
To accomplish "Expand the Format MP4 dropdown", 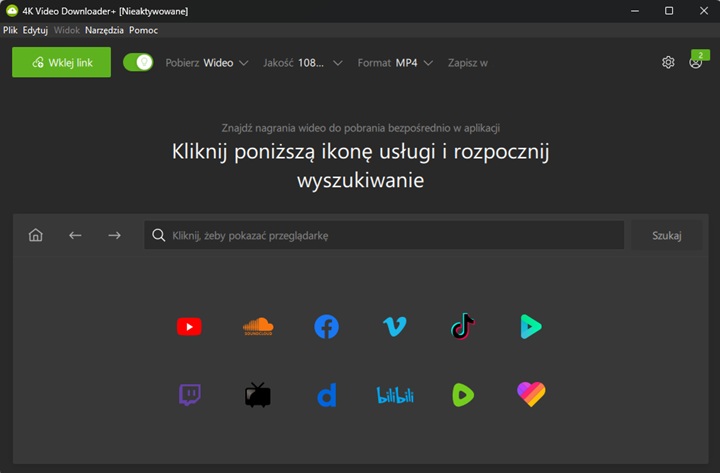I will tap(395, 62).
